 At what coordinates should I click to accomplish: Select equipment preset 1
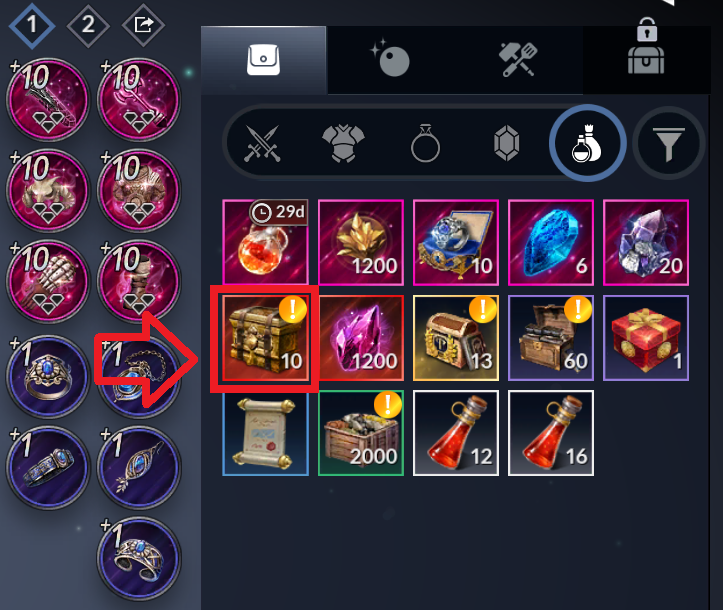(32, 25)
